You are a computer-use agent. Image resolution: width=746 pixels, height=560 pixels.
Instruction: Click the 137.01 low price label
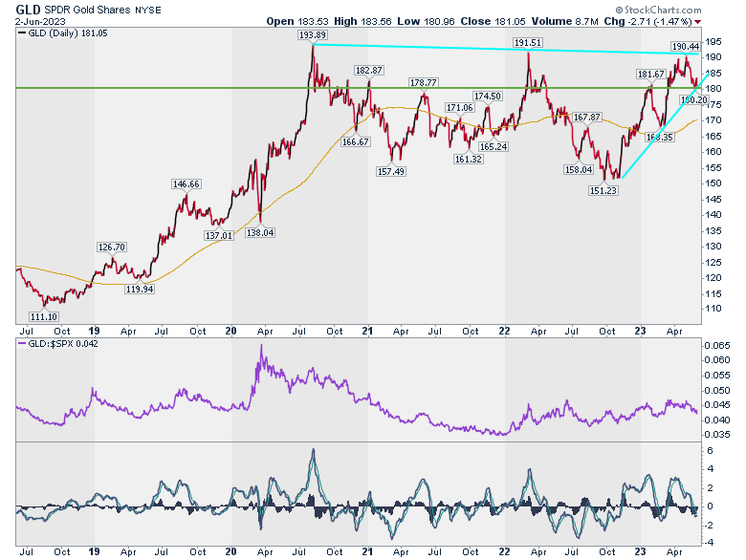pyautogui.click(x=219, y=235)
